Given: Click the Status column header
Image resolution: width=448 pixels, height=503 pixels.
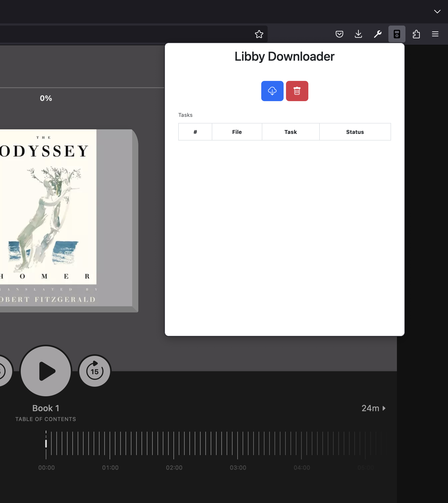Looking at the screenshot, I should click(355, 132).
